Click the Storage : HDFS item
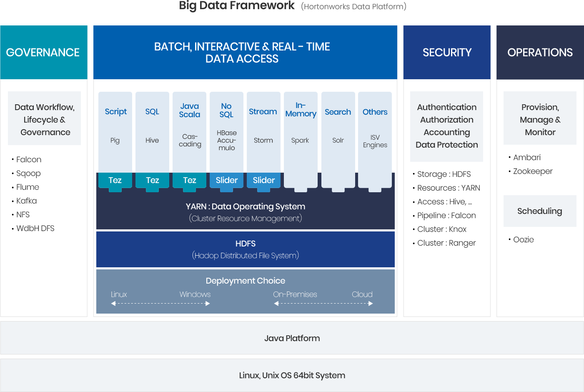The image size is (584, 392). point(444,174)
